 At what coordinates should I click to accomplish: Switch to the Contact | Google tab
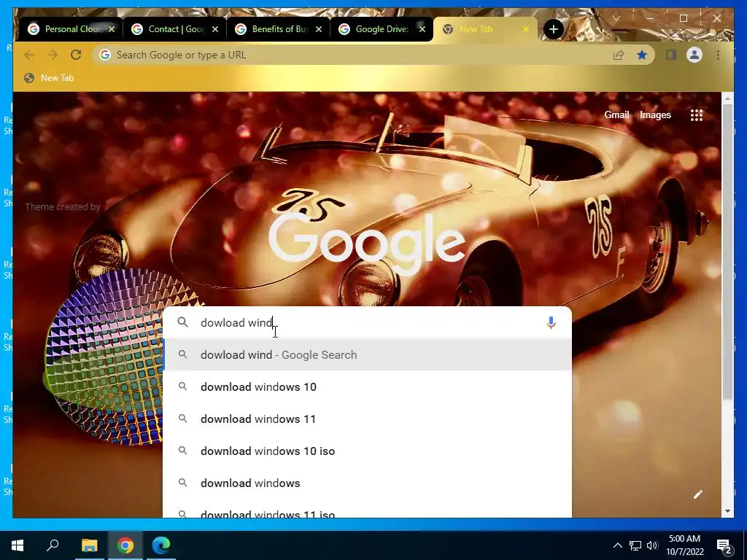[x=175, y=29]
